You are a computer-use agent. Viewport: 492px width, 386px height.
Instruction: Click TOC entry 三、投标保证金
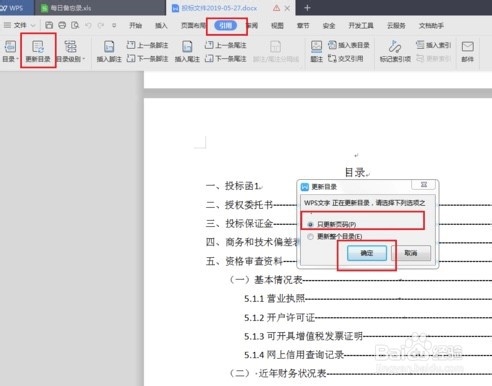(239, 223)
